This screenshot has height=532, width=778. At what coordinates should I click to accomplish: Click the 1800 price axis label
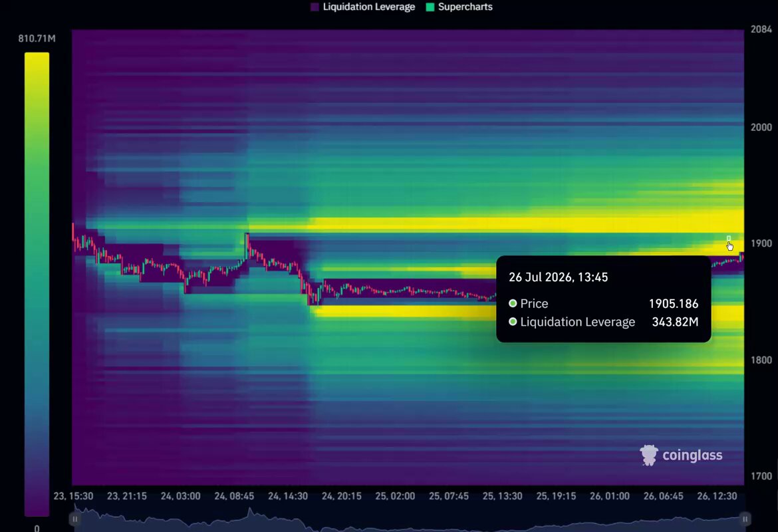click(761, 360)
